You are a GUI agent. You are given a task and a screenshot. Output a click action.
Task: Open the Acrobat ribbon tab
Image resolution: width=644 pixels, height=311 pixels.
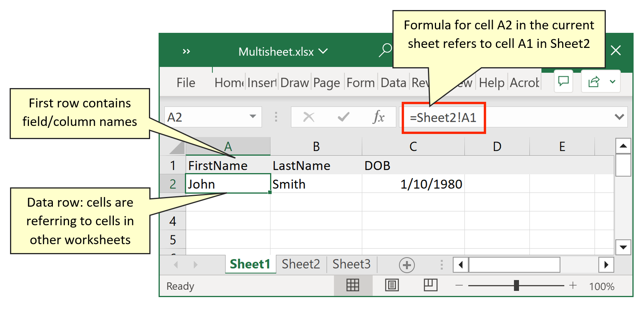click(x=524, y=83)
